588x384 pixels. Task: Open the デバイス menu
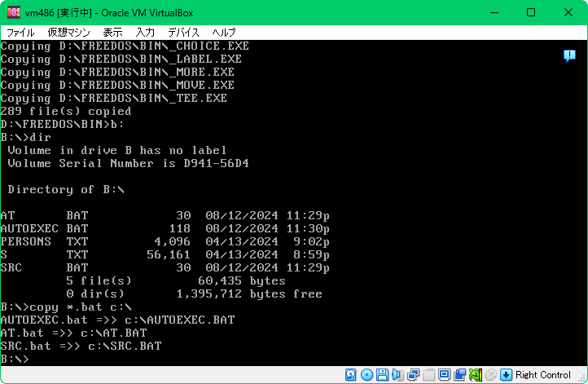point(183,33)
